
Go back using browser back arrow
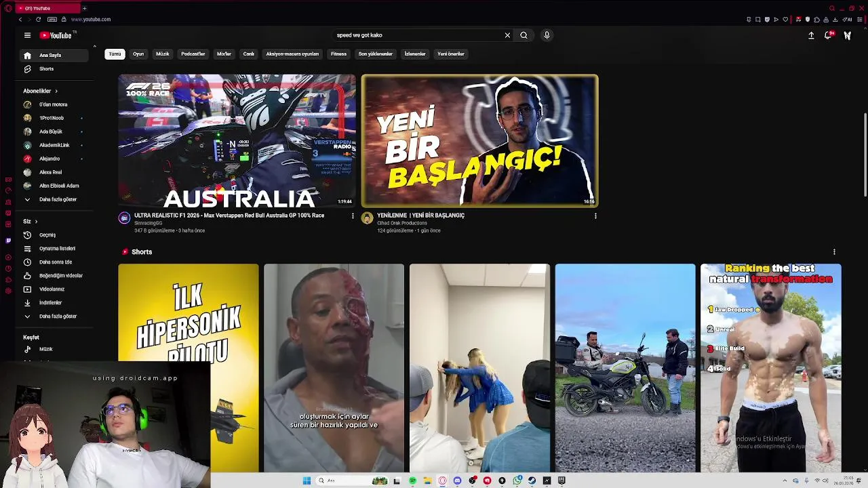(20, 19)
